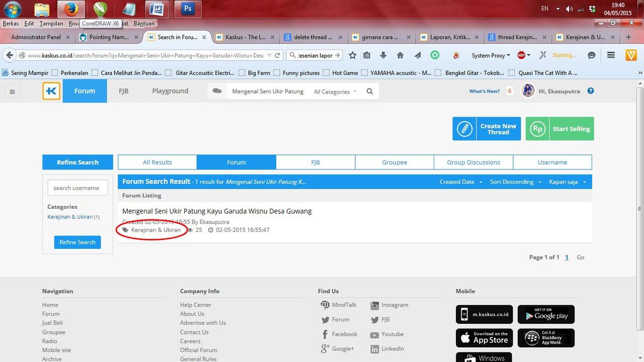Click the Mengenal Seni Ukir Patung search box

268,92
